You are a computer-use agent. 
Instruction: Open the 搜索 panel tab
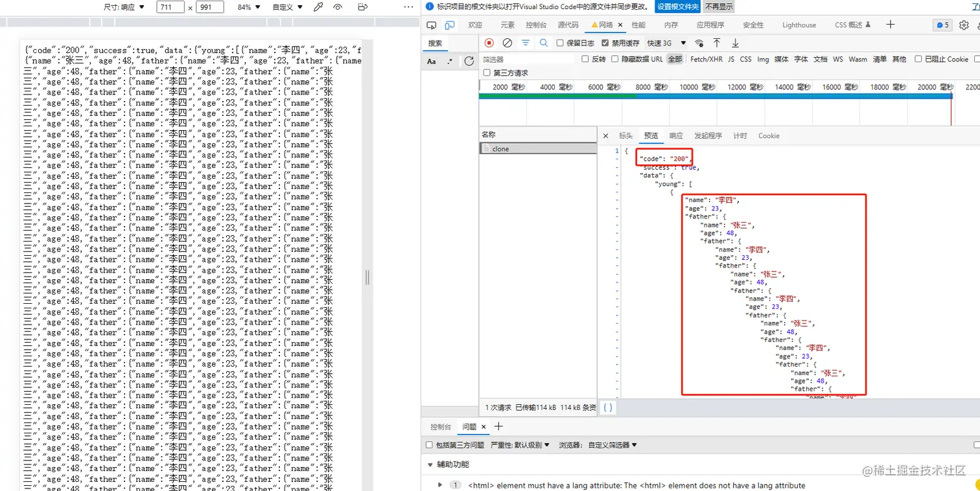[436, 43]
